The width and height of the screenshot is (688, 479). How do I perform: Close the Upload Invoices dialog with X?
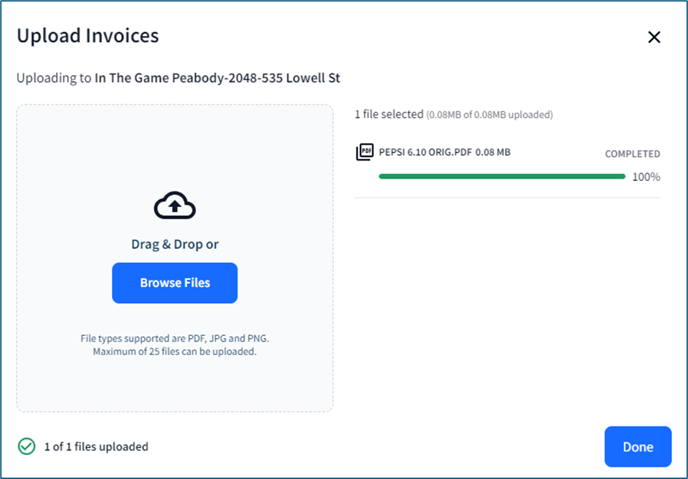654,37
